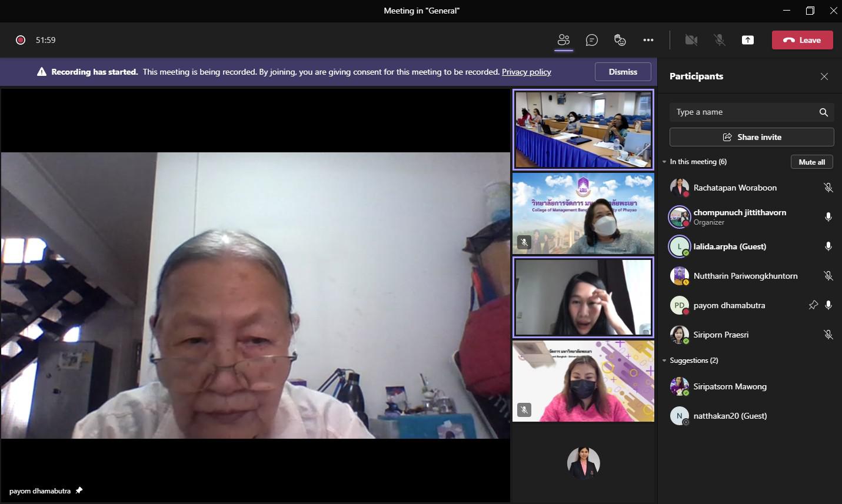
Task: Open the conversation chat icon
Action: tap(591, 40)
